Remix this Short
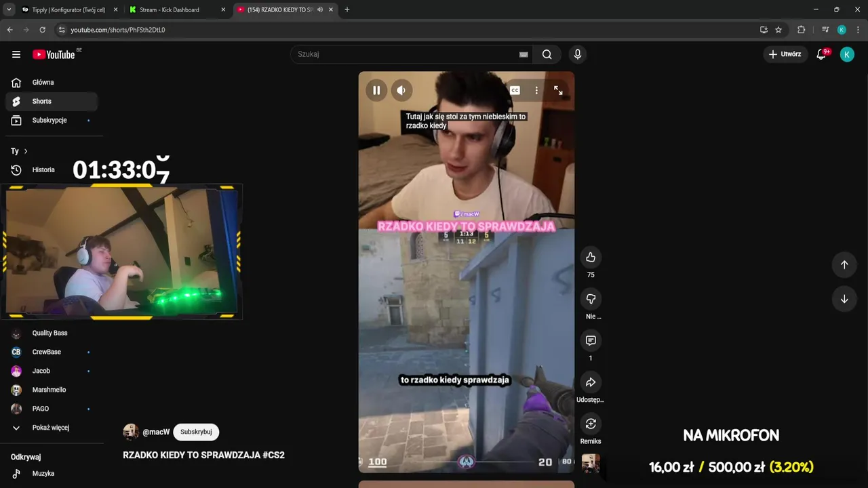The image size is (868, 488). (591, 424)
